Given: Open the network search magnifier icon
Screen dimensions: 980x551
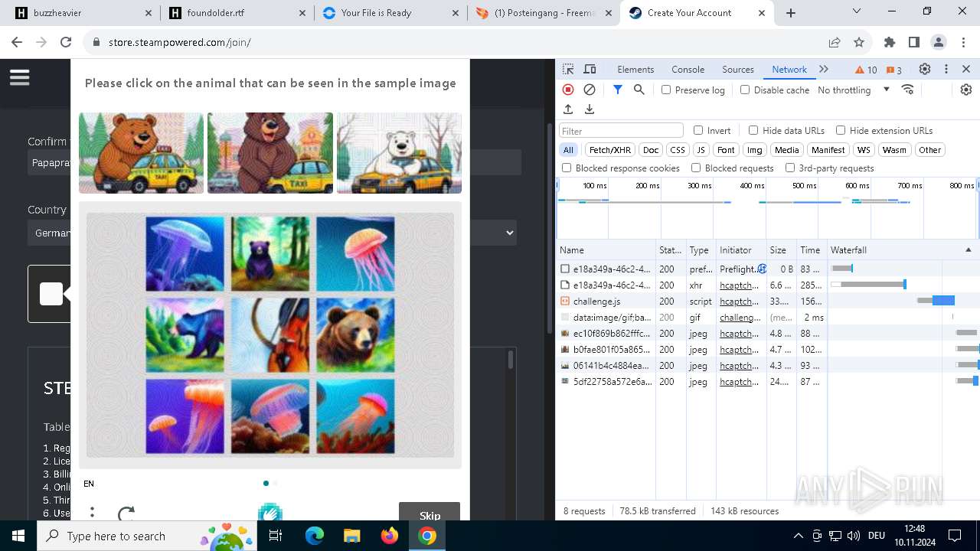Looking at the screenshot, I should [639, 90].
